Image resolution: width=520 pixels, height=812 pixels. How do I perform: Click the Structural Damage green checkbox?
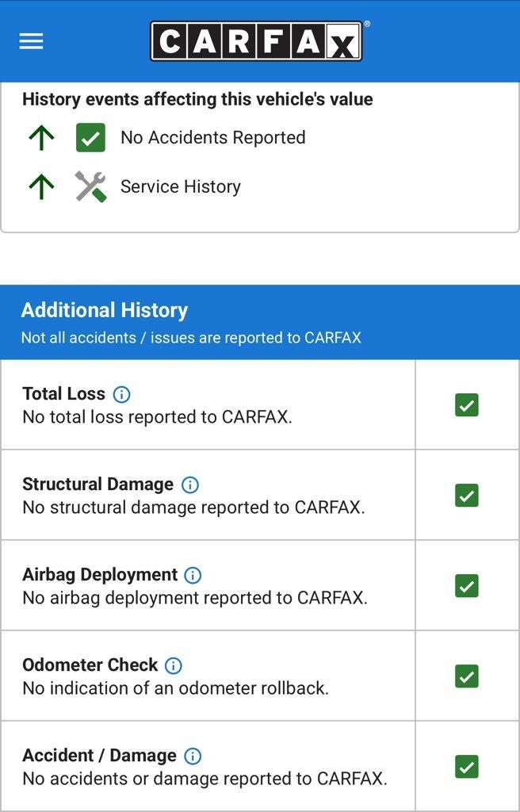click(x=467, y=496)
